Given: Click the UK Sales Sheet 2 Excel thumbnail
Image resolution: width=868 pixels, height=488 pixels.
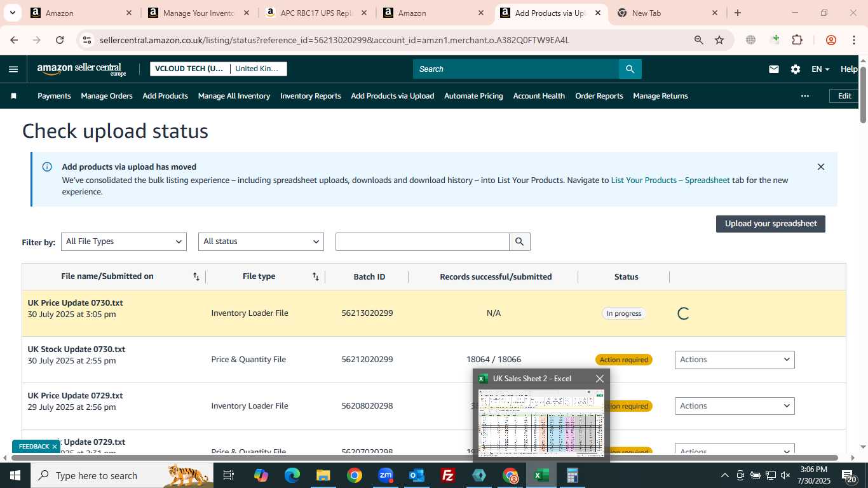Looking at the screenshot, I should pos(541,423).
